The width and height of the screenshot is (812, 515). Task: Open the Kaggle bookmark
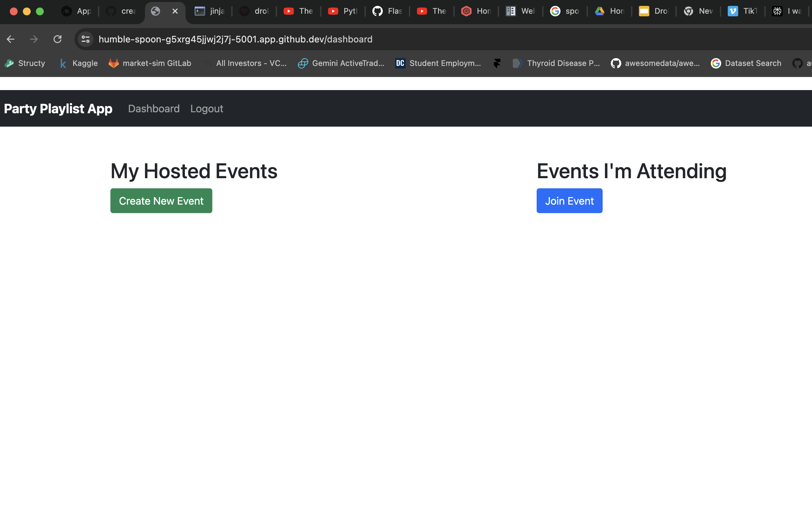coord(79,63)
